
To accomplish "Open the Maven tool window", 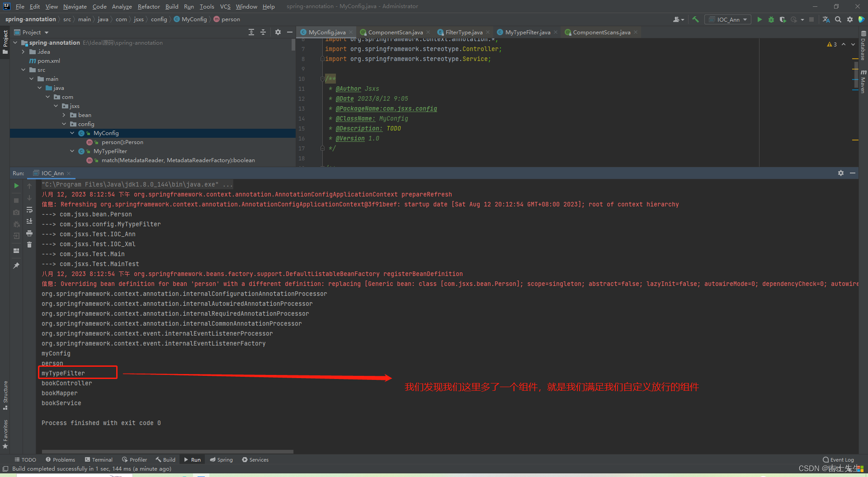I will 863,81.
